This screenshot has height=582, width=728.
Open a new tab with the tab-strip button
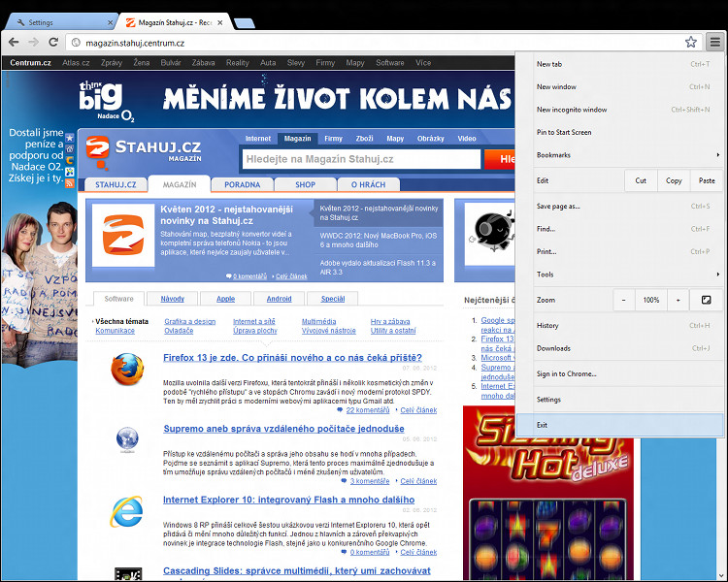click(x=245, y=22)
